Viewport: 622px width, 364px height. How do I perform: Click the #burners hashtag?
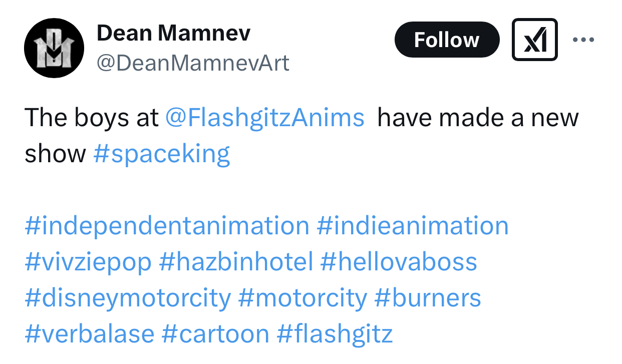[x=428, y=298]
